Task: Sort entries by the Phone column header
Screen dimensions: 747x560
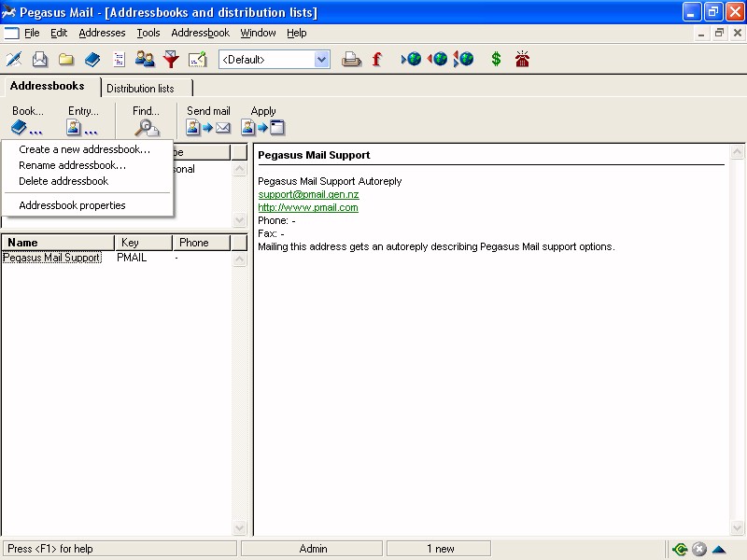Action: coord(202,243)
